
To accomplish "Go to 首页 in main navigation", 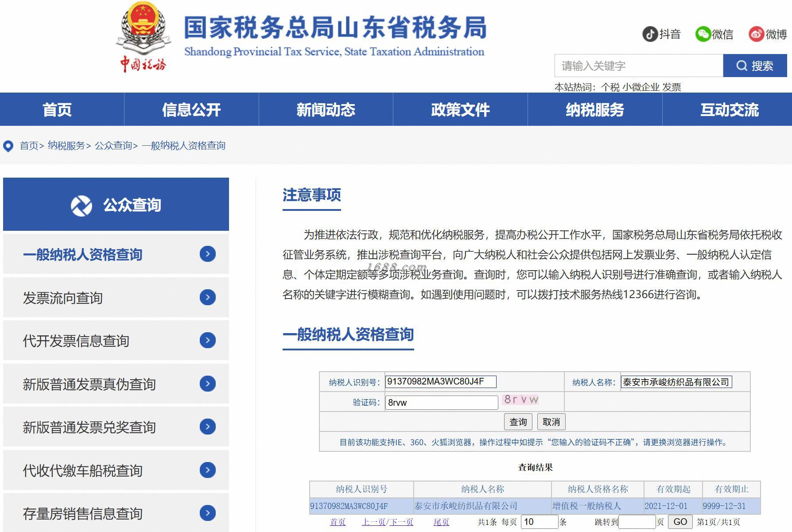I will [57, 109].
